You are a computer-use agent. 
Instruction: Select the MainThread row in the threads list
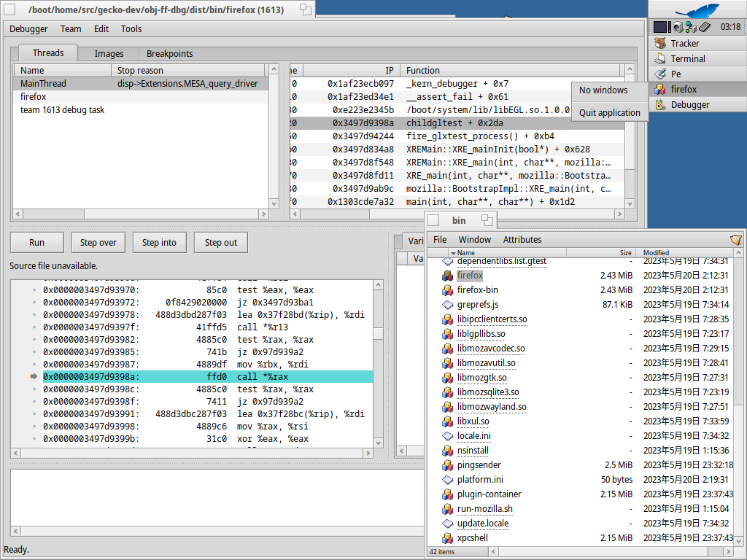coord(141,84)
